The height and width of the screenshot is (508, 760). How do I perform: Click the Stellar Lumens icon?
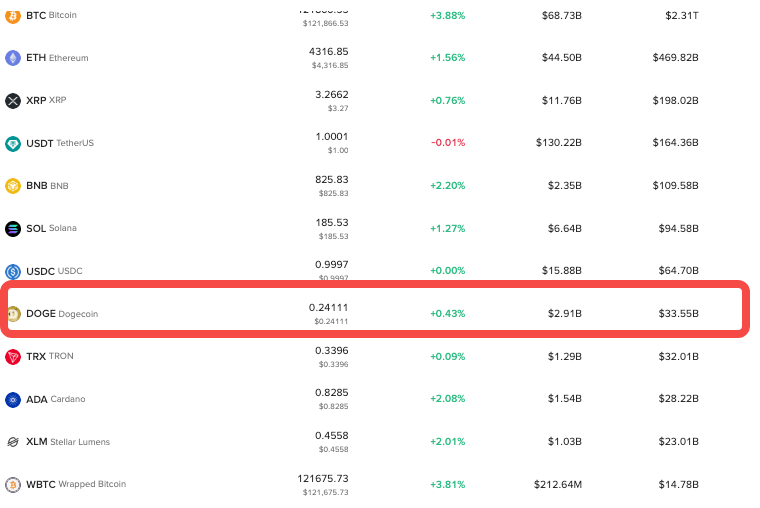tap(13, 442)
